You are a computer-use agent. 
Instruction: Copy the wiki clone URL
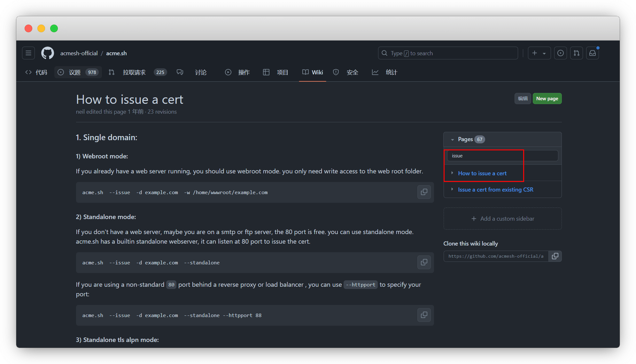coord(555,256)
